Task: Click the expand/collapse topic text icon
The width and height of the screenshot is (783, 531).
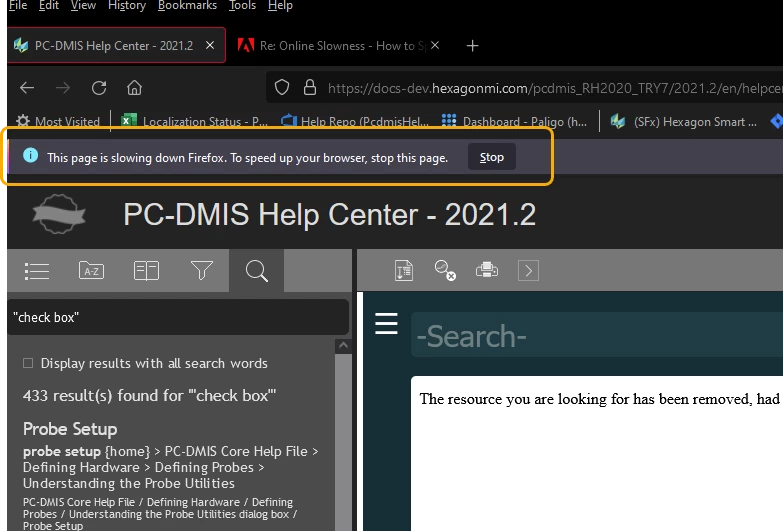Action: pyautogui.click(x=403, y=271)
